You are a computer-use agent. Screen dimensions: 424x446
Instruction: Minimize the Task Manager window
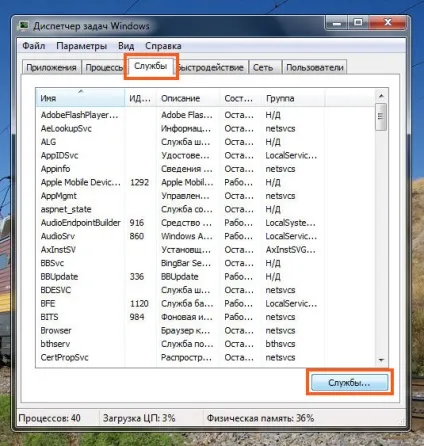point(337,23)
